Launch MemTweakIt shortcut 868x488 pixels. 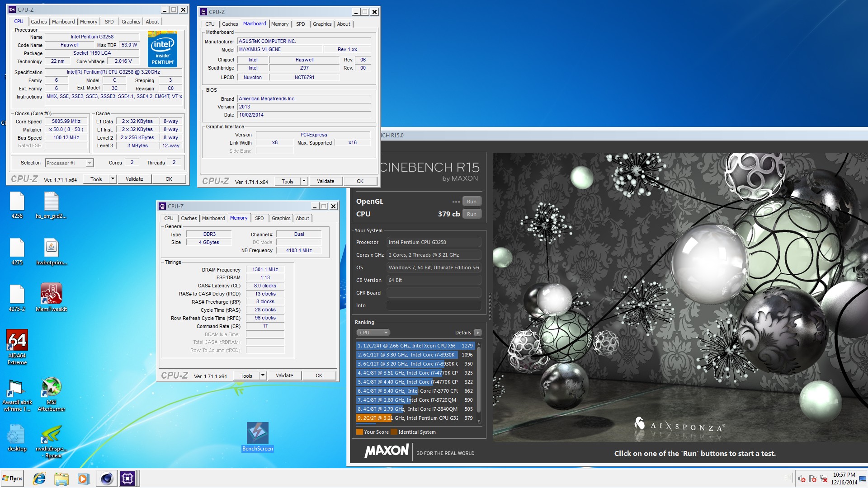pyautogui.click(x=51, y=297)
